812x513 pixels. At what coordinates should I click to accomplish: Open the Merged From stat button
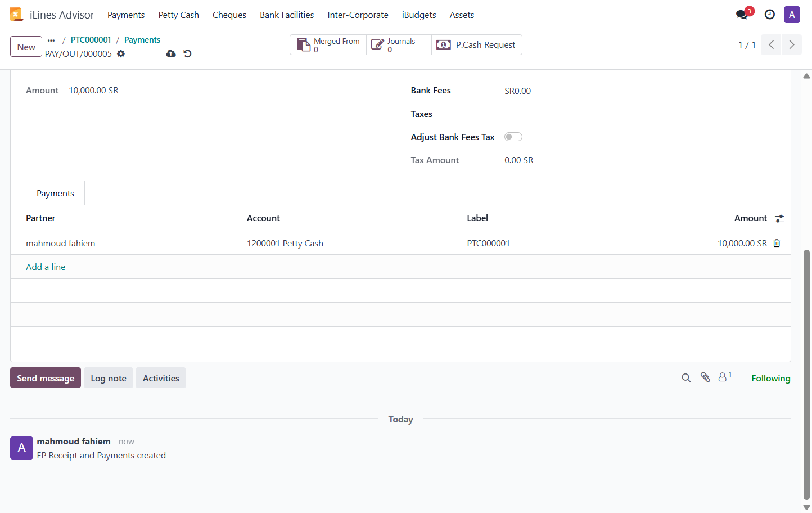[x=328, y=45]
